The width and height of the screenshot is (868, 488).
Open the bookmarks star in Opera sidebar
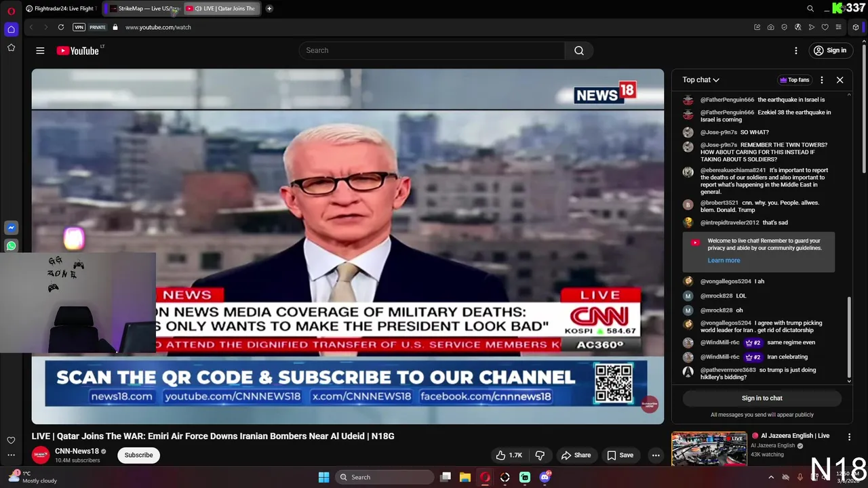11,47
